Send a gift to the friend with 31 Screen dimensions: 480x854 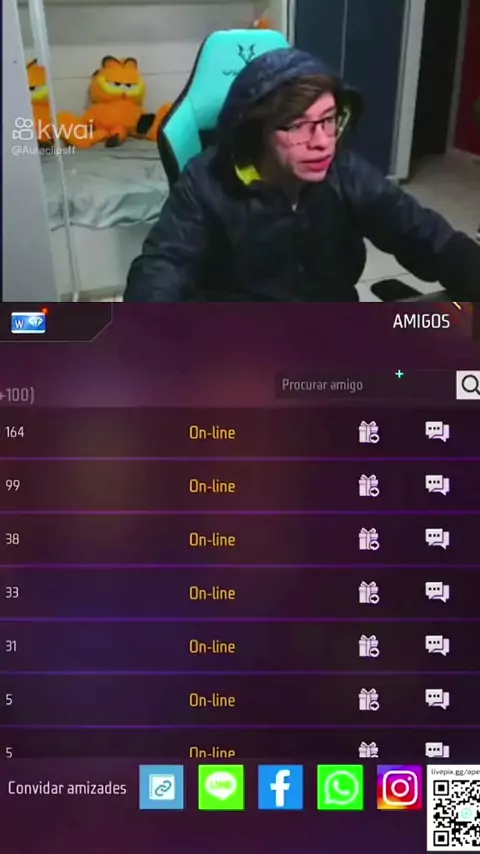368,645
